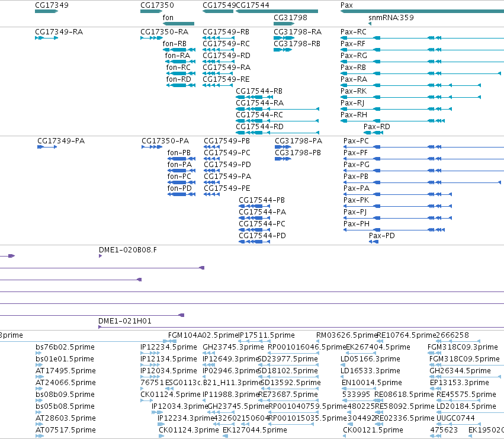Click the CG17350 gene label
This screenshot has height=439, width=504.
pos(157,5)
